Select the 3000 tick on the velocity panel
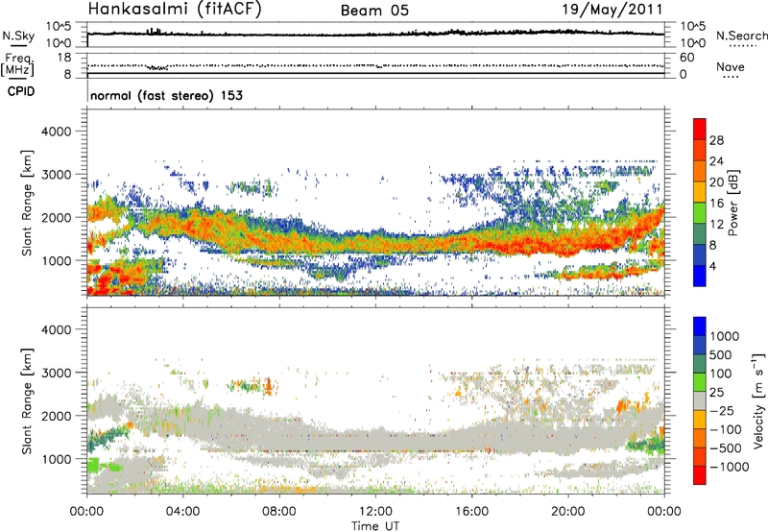Screen dimensions: 768x532 [x=56, y=373]
